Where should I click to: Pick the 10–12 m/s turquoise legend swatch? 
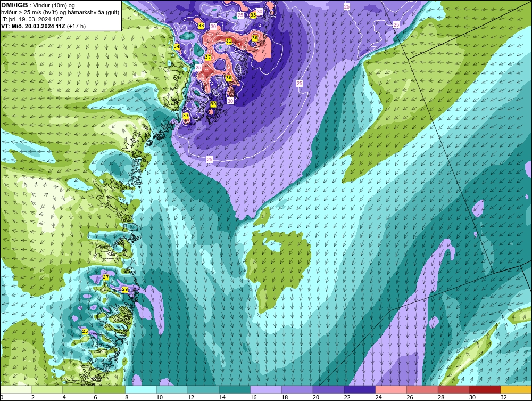tap(172, 389)
